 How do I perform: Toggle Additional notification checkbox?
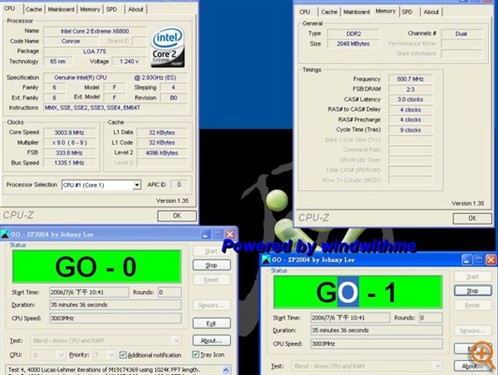123,355
